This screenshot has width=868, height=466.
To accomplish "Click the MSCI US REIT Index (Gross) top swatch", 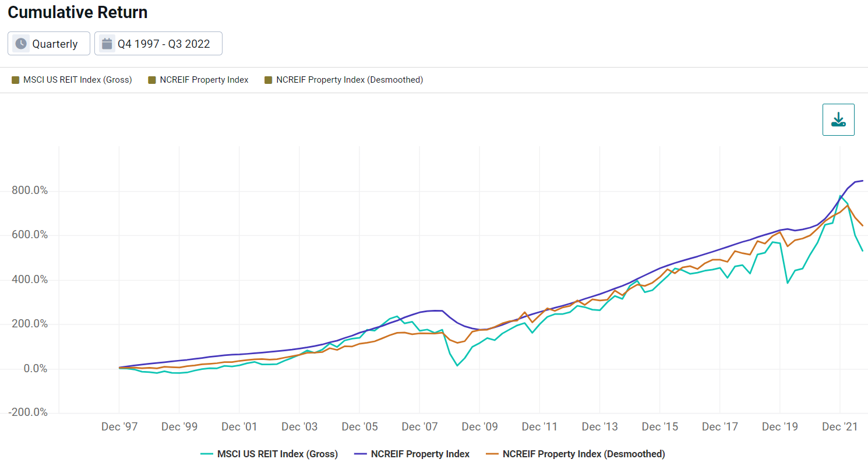I will 16,80.
